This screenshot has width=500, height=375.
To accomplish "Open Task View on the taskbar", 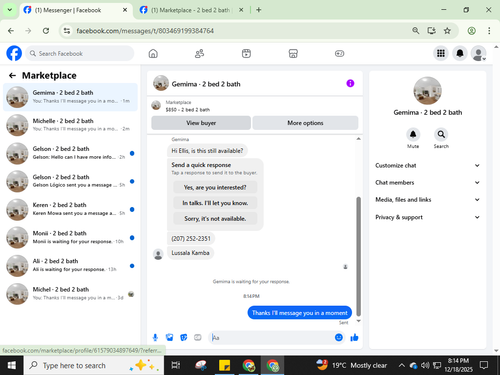I will pos(175,365).
